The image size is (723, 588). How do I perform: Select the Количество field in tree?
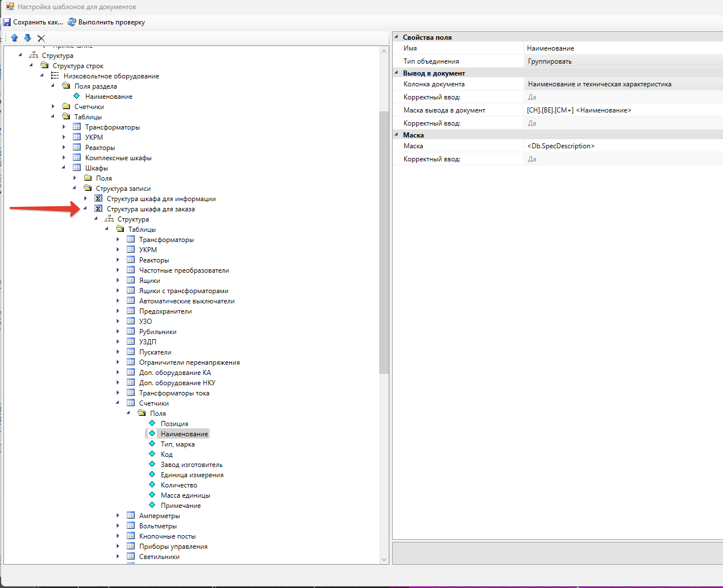coord(179,485)
